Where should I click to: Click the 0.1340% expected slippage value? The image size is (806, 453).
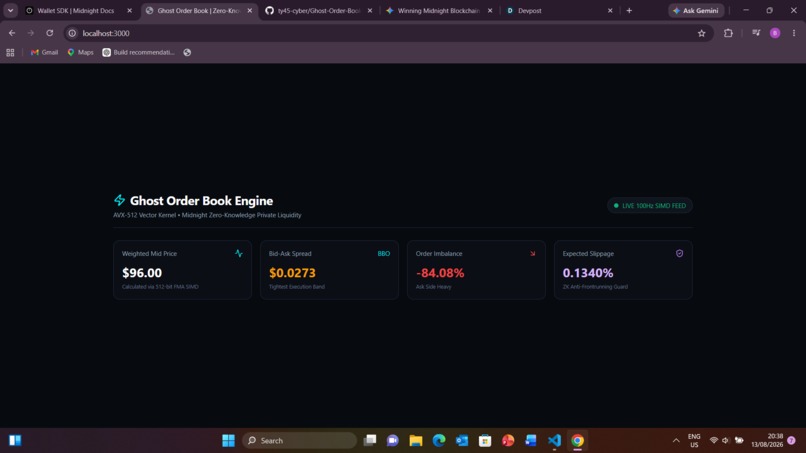pos(588,273)
